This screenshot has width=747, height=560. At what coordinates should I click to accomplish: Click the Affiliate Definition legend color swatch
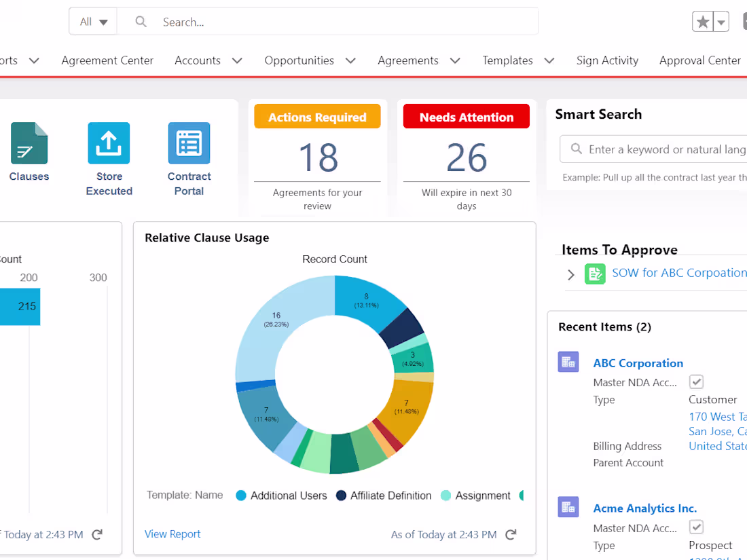tap(341, 496)
